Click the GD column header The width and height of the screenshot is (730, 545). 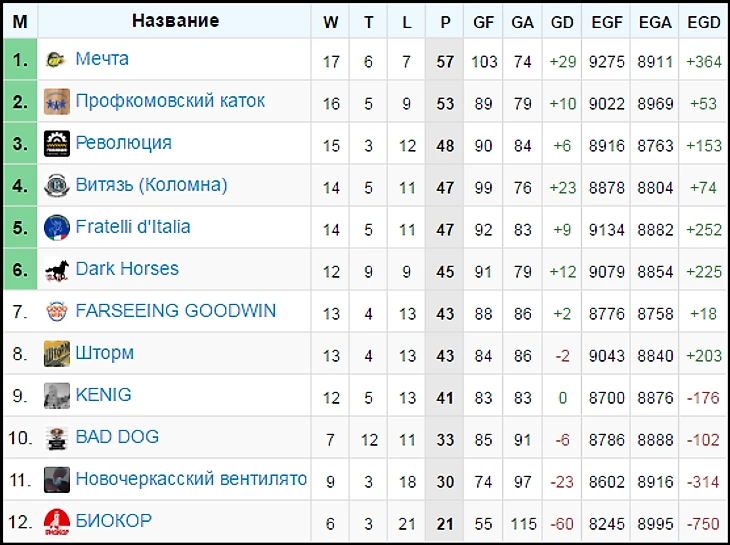[562, 21]
